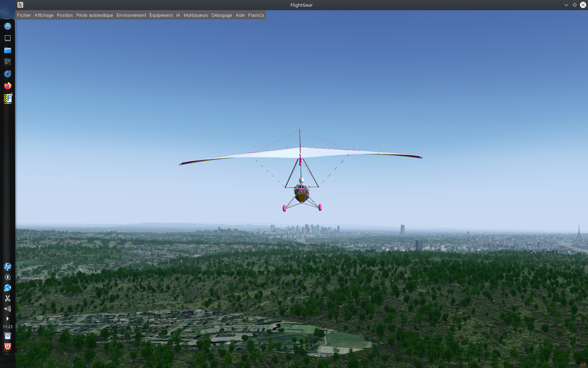Viewport: 588px width, 368px height.
Task: Open the Débogage menu
Action: (x=222, y=15)
